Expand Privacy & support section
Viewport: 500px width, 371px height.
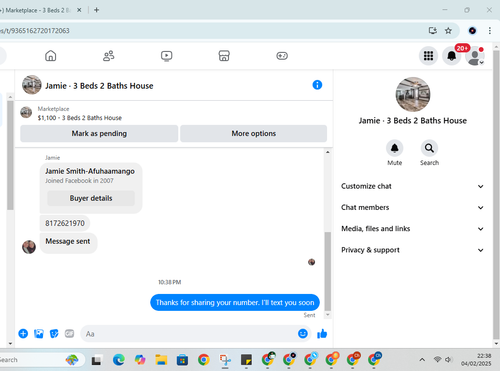click(x=412, y=250)
